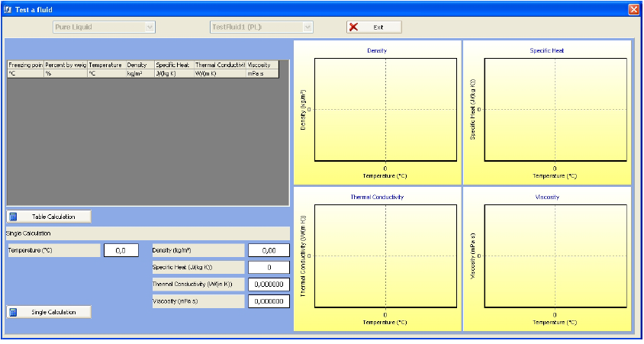Click the J/(kg K) unit cell
The height and width of the screenshot is (344, 644).
174,73
